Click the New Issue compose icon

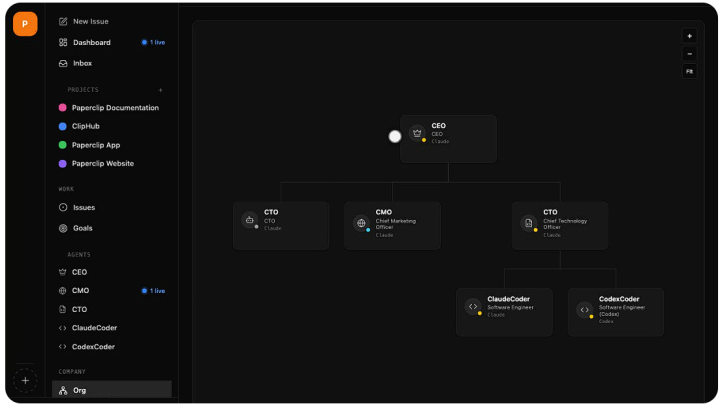(63, 21)
